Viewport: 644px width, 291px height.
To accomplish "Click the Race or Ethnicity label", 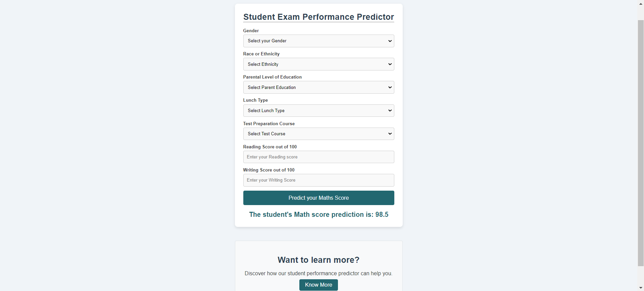I will tap(261, 54).
